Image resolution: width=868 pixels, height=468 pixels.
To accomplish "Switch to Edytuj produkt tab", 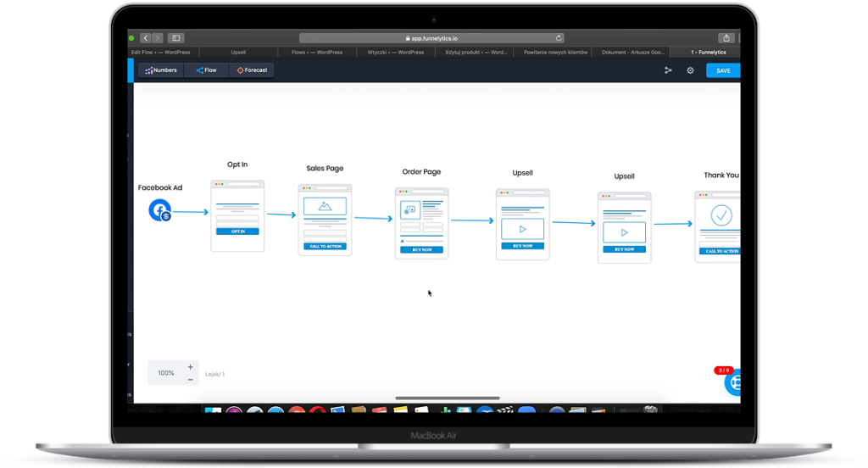I will pos(475,52).
